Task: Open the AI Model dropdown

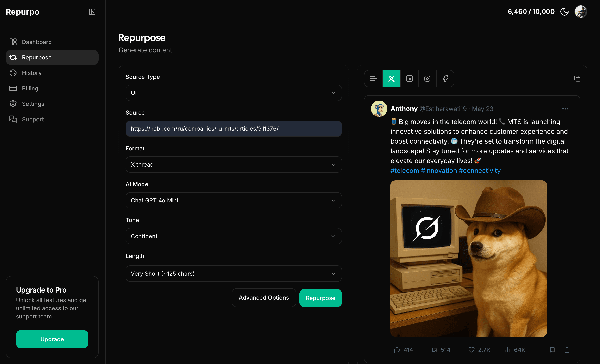Action: pos(234,200)
